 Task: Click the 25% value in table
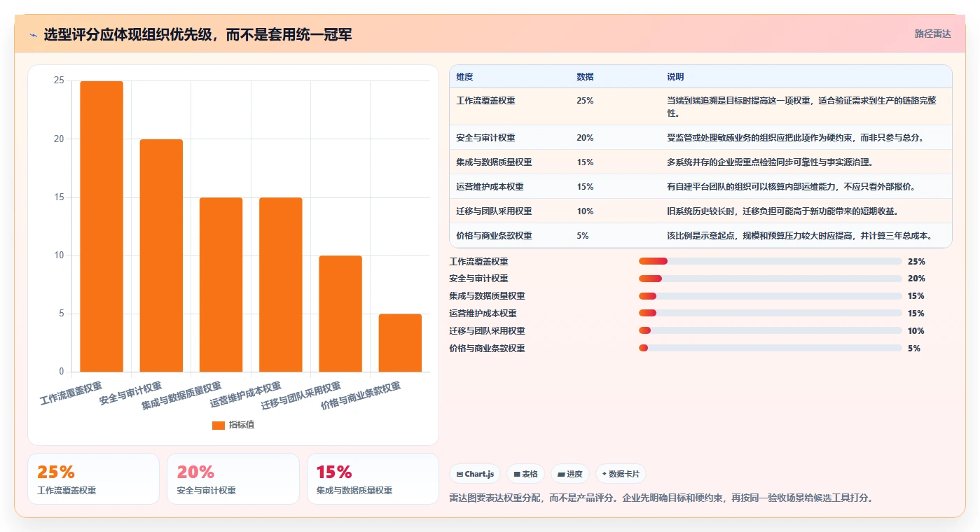pyautogui.click(x=585, y=101)
